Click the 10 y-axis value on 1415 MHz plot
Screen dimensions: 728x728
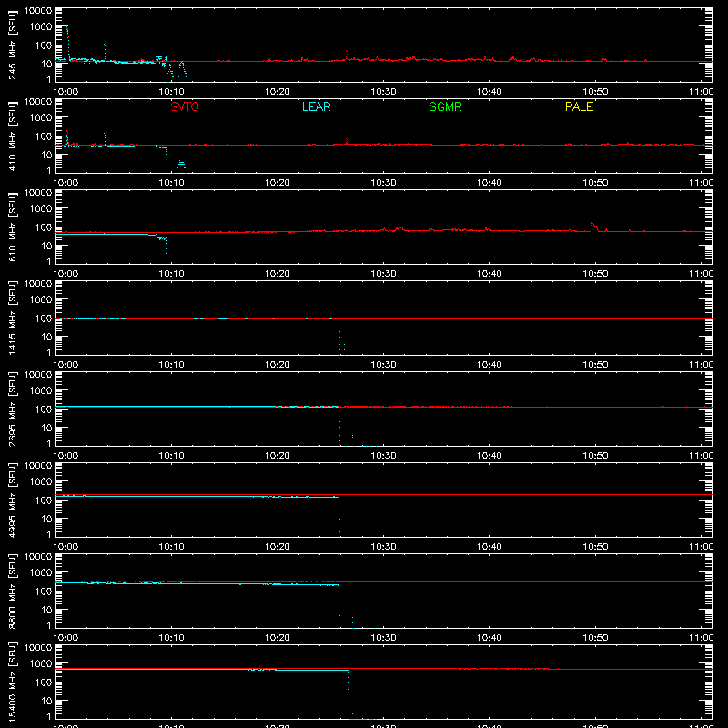coord(46,337)
